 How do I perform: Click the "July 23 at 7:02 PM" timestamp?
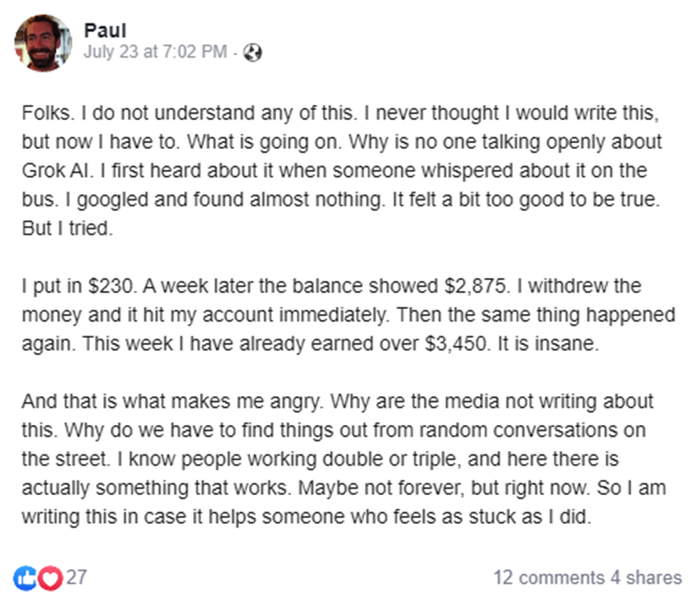coord(155,52)
